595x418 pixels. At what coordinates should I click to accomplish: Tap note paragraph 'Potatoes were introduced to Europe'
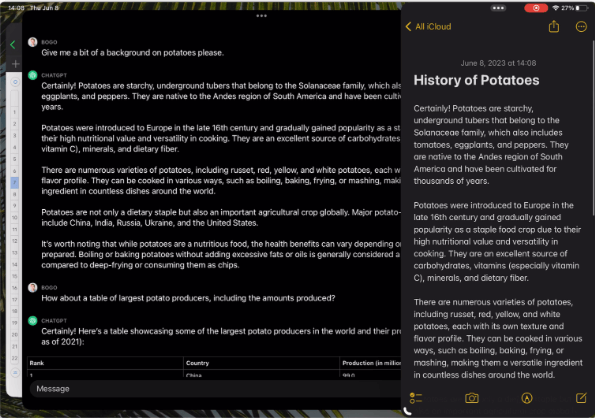[497, 242]
